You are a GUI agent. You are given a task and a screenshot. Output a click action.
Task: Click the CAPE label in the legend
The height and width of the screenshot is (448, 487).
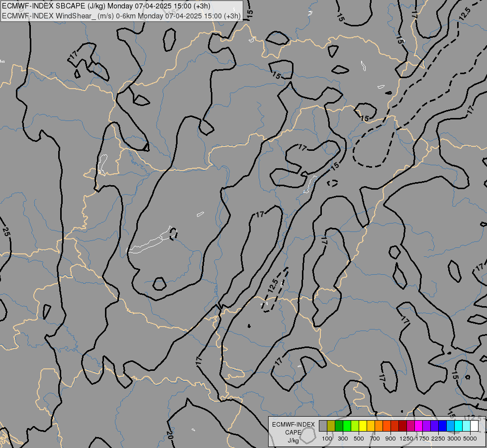click(293, 433)
